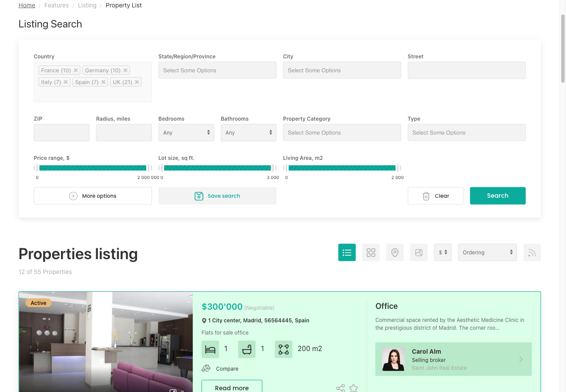
Task: Favorite the Office listing with the star
Action: [x=354, y=388]
